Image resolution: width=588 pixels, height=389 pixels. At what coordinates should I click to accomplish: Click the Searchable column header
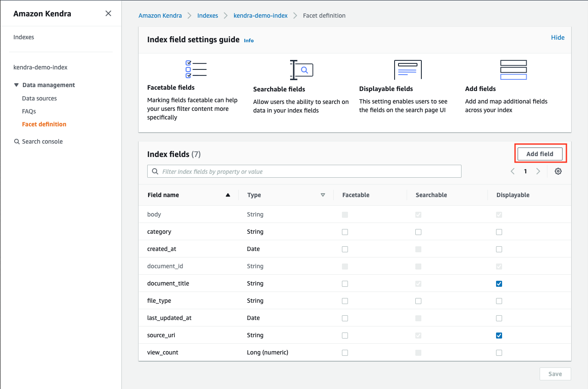click(431, 195)
